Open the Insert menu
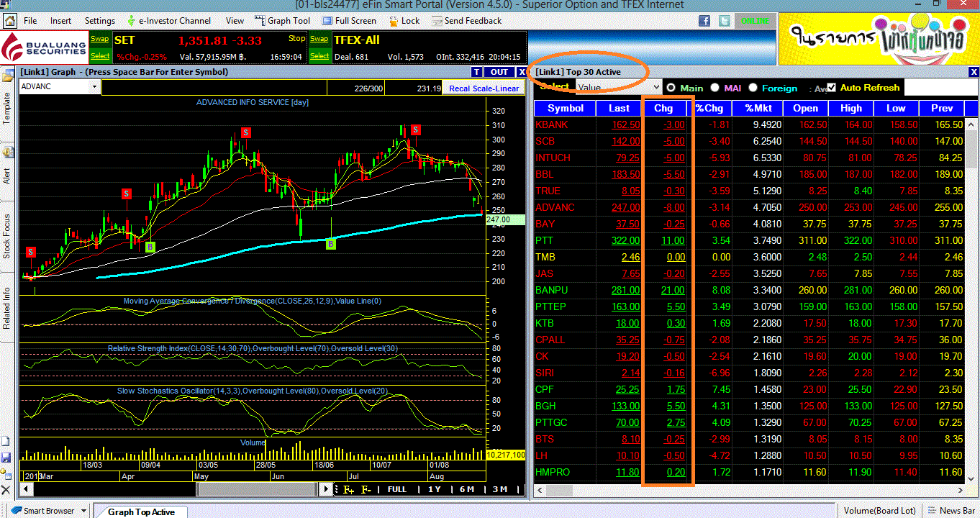The image size is (980, 518). 61,21
